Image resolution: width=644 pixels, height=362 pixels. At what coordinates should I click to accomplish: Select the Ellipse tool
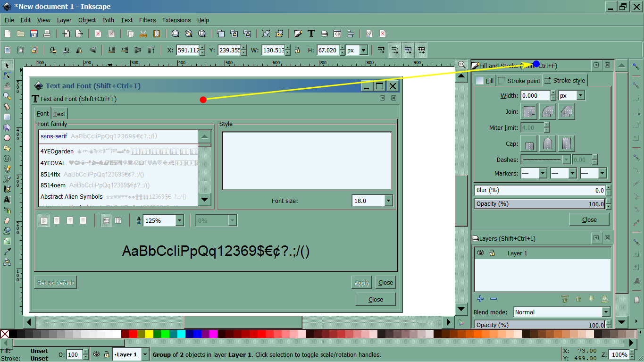click(7, 138)
